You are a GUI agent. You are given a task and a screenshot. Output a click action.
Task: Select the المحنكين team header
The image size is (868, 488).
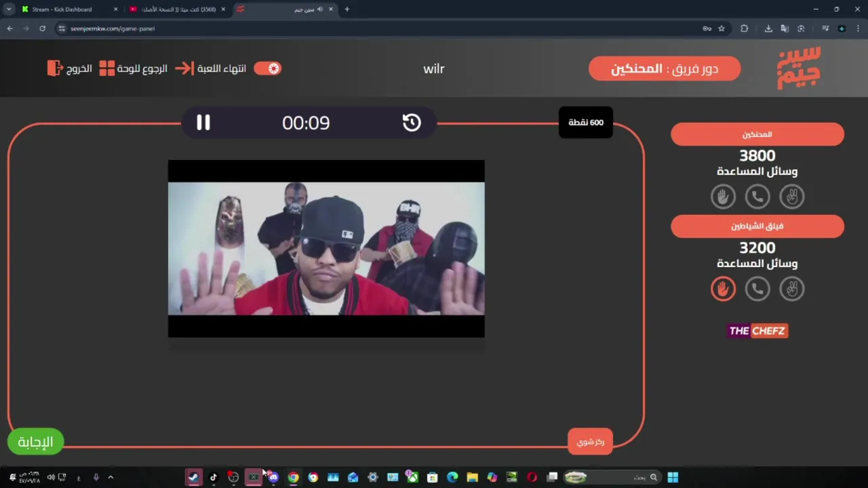tap(757, 134)
